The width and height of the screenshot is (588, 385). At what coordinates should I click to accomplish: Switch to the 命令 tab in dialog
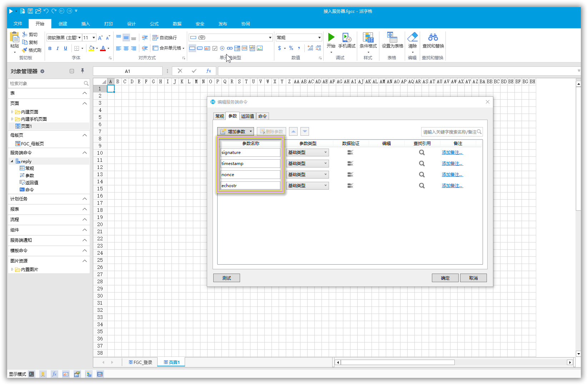point(263,116)
